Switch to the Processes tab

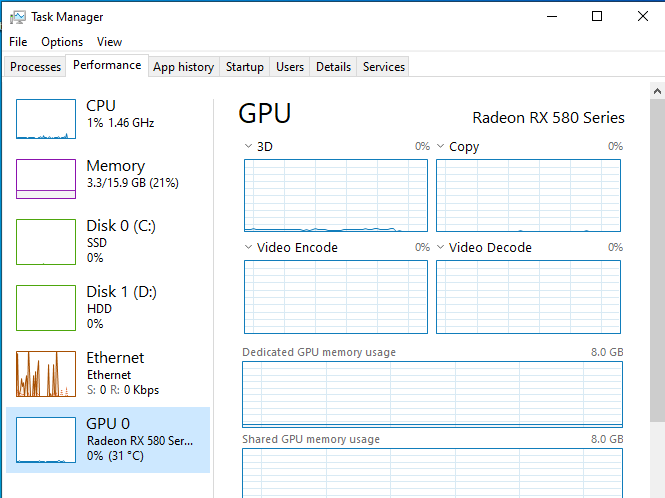pyautogui.click(x=35, y=67)
